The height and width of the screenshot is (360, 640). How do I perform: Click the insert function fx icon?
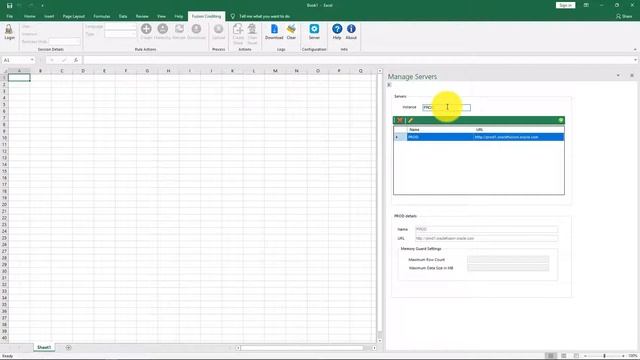pos(76,60)
